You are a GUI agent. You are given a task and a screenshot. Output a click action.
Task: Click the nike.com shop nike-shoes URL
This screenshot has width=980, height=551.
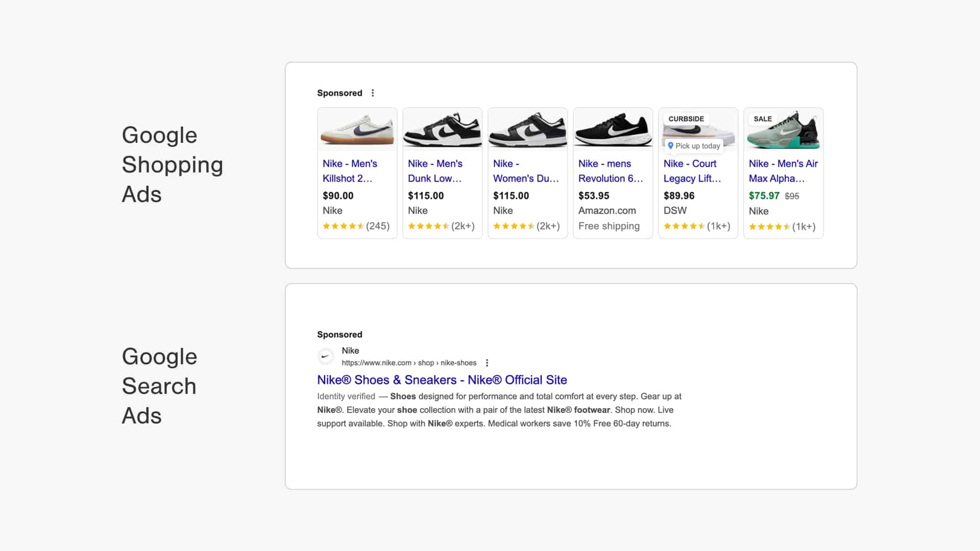(409, 363)
